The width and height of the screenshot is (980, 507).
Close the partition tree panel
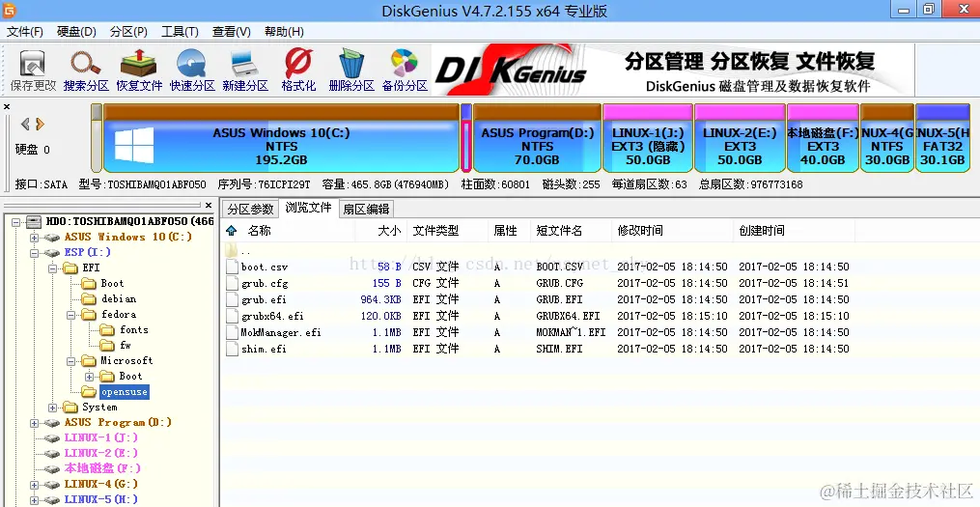point(209,205)
